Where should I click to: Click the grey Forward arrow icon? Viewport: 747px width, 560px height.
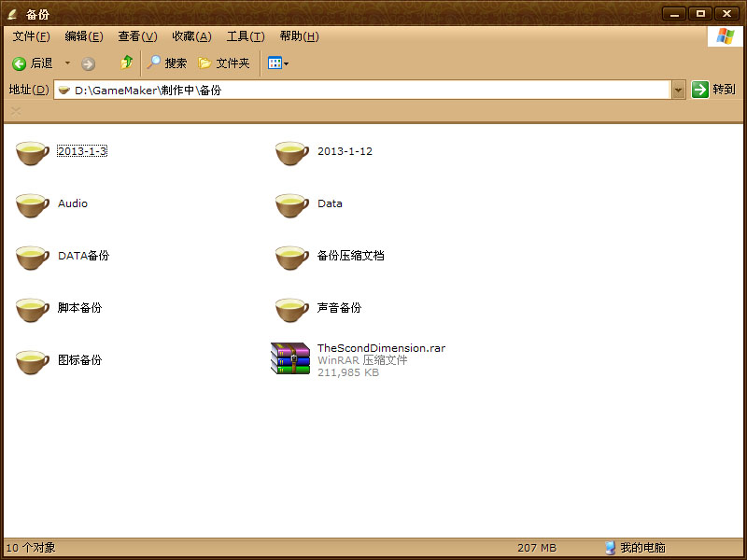(88, 63)
